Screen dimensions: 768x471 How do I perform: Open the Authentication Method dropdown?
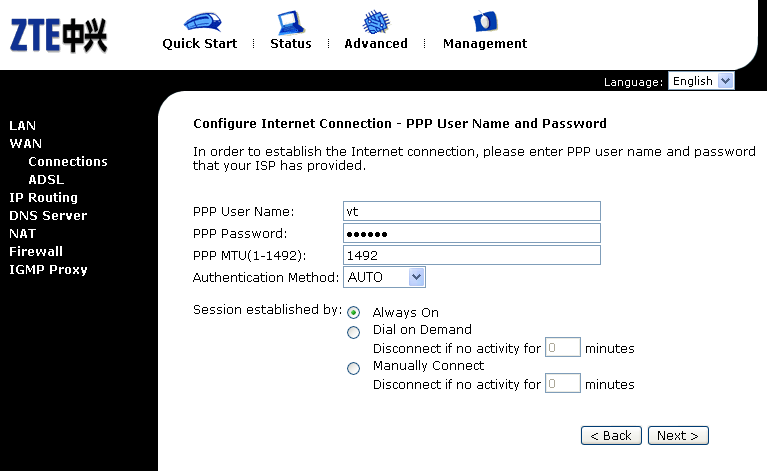384,277
